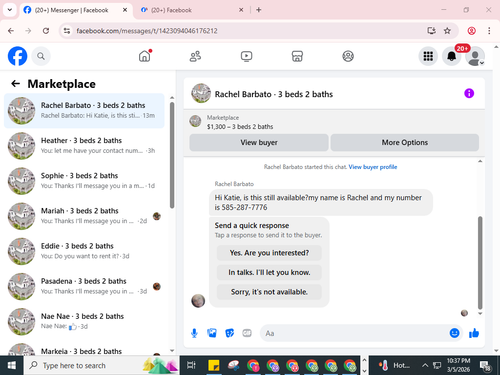
Task: Open the GIF picker icon
Action: click(x=247, y=333)
